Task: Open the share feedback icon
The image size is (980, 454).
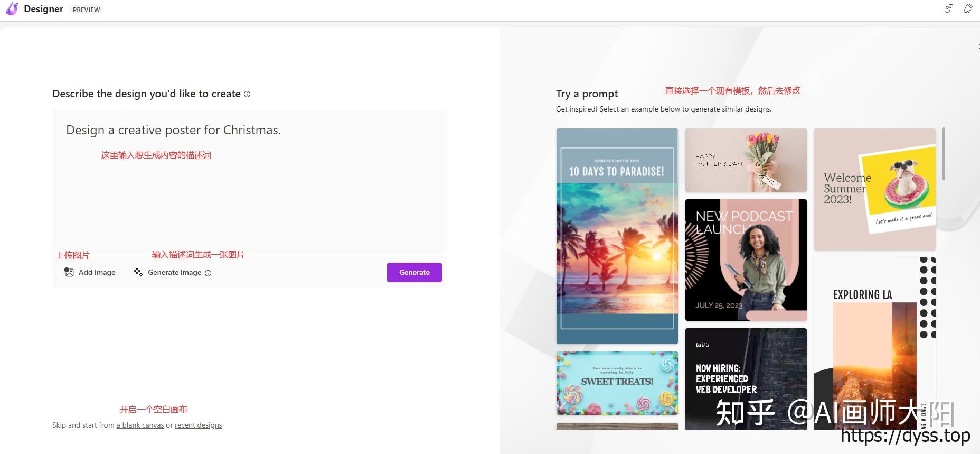Action: coord(949,8)
